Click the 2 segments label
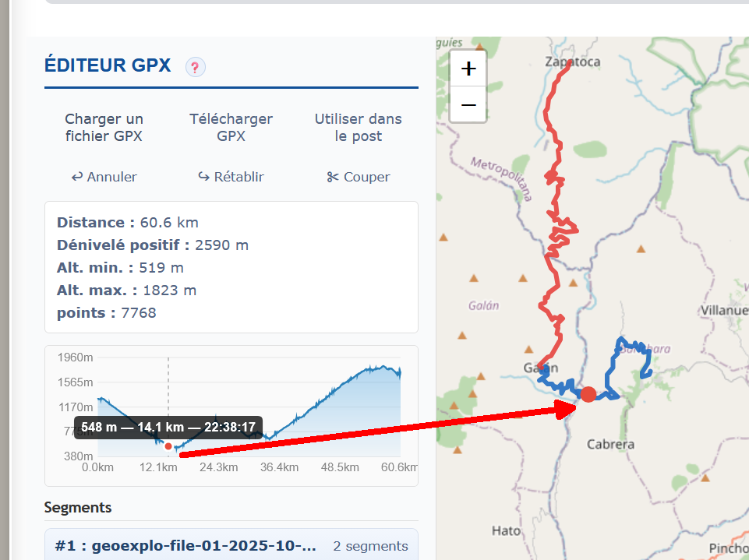The height and width of the screenshot is (560, 749). click(371, 546)
